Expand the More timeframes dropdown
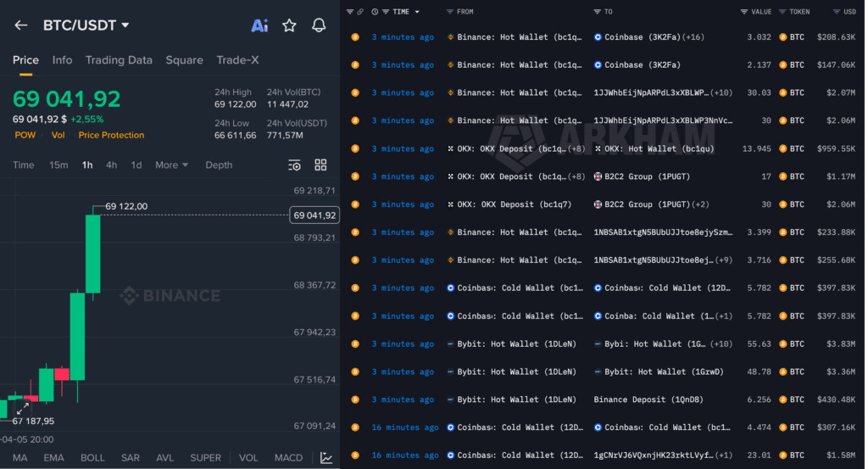 (171, 165)
